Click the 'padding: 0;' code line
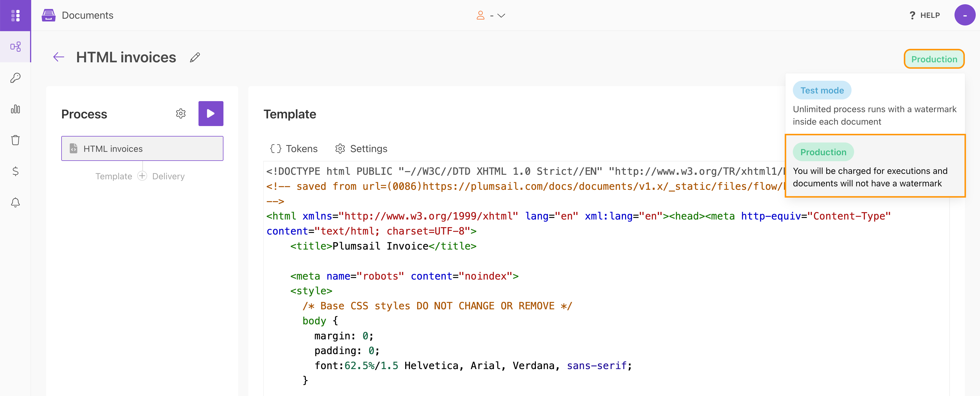This screenshot has height=396, width=980. tap(347, 351)
